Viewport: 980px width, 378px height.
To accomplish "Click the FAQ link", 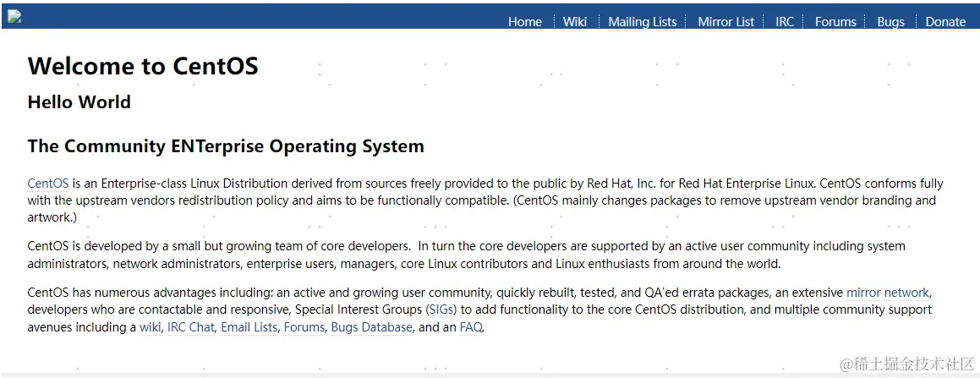I will click(x=471, y=327).
